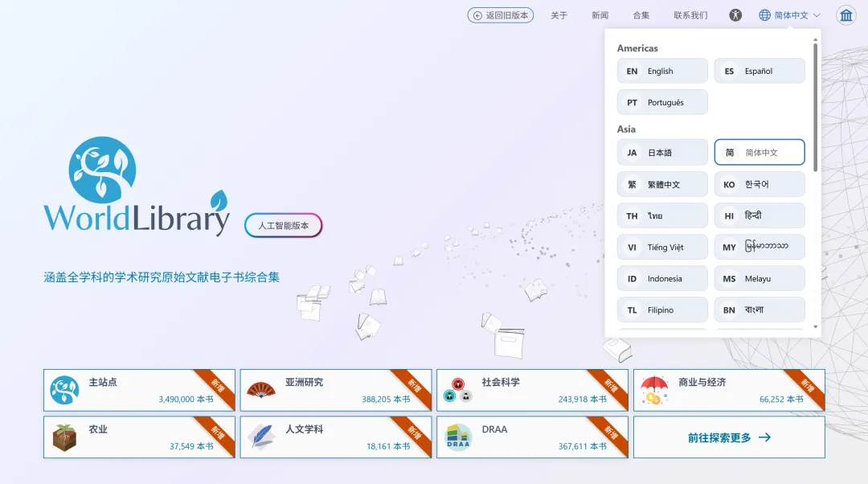Switch language to 한국어
The width and height of the screenshot is (868, 484).
pos(759,184)
